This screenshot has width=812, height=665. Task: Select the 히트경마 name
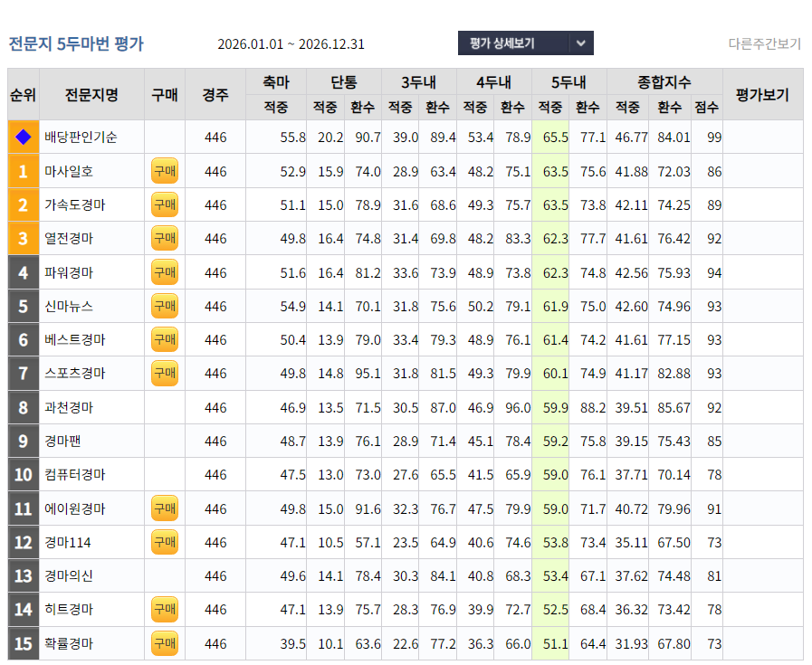tap(69, 610)
